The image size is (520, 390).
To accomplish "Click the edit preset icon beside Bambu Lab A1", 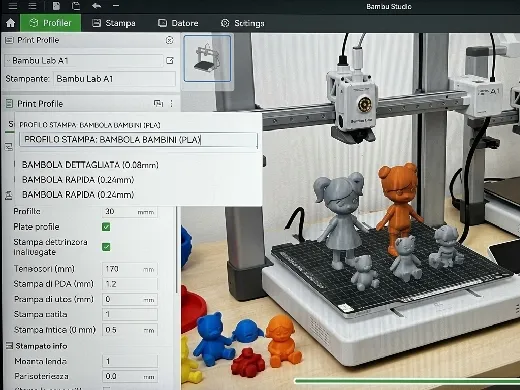I will point(170,60).
